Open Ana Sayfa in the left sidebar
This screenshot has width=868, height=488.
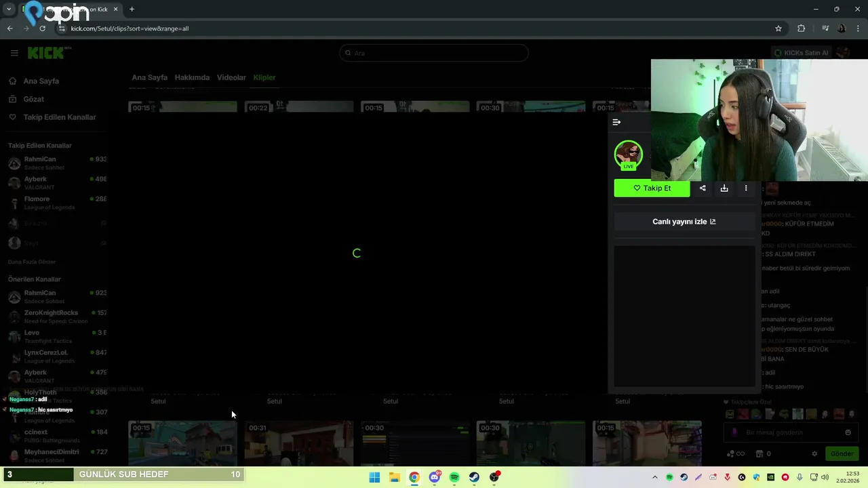click(x=41, y=81)
